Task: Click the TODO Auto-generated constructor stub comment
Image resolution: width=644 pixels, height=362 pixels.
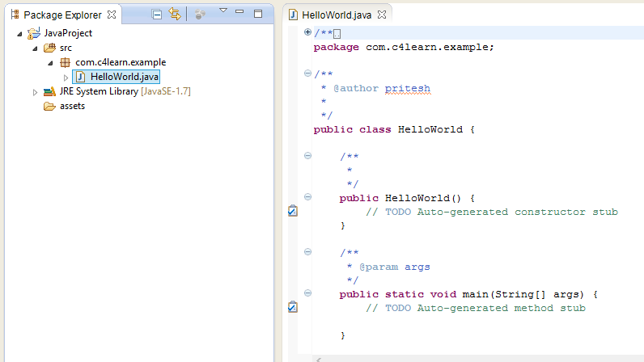Action: pos(492,212)
